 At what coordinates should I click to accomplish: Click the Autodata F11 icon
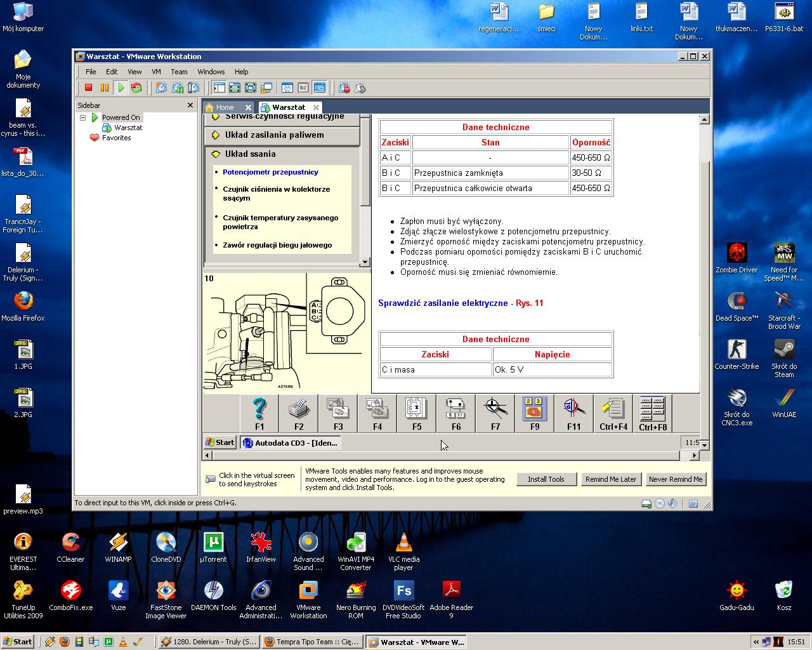[x=574, y=413]
